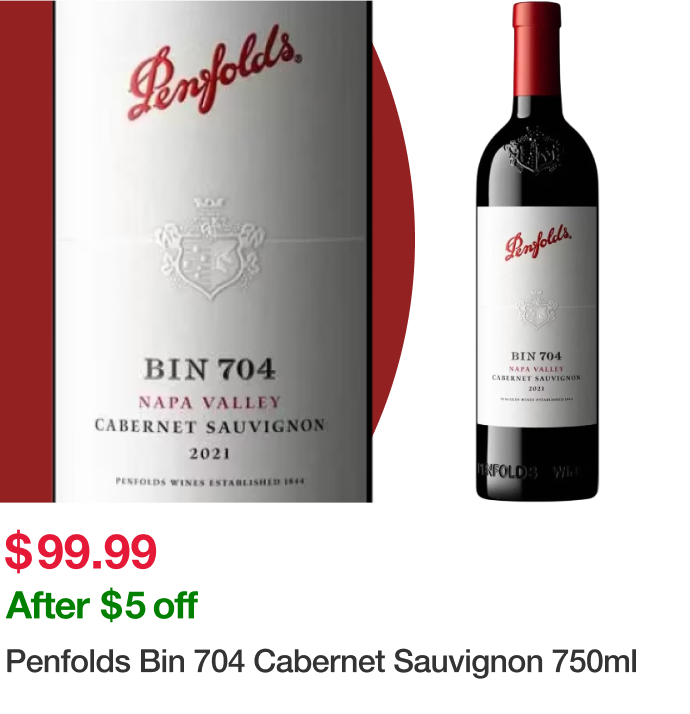
Task: Click the NAPA VALLEY text on large label
Action: [x=210, y=403]
